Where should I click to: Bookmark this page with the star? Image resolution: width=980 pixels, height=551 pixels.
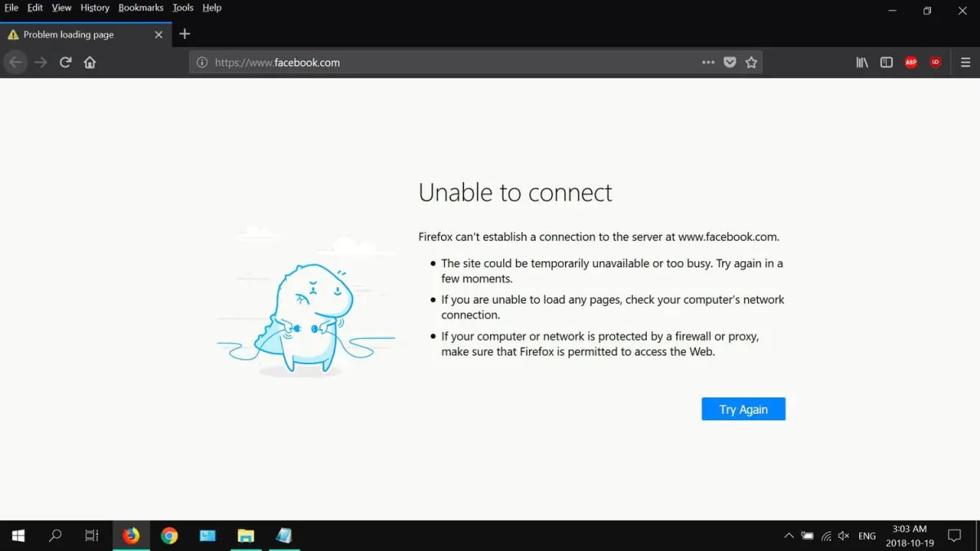(x=751, y=61)
